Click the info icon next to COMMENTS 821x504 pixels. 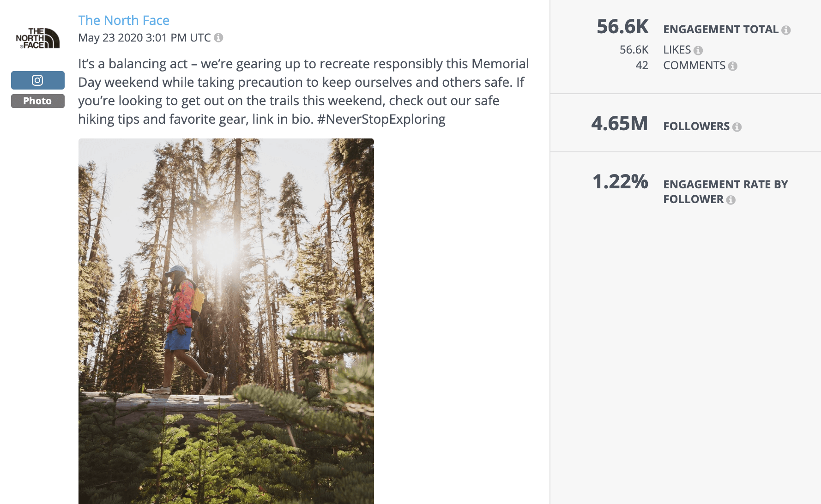(733, 66)
